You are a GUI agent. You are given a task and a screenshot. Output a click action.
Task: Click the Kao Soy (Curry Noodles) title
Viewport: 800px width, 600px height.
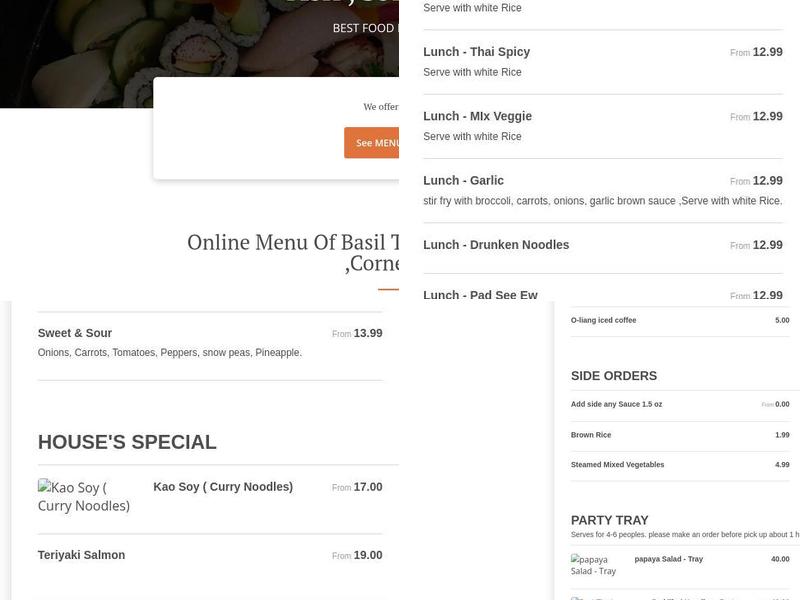[x=222, y=487]
